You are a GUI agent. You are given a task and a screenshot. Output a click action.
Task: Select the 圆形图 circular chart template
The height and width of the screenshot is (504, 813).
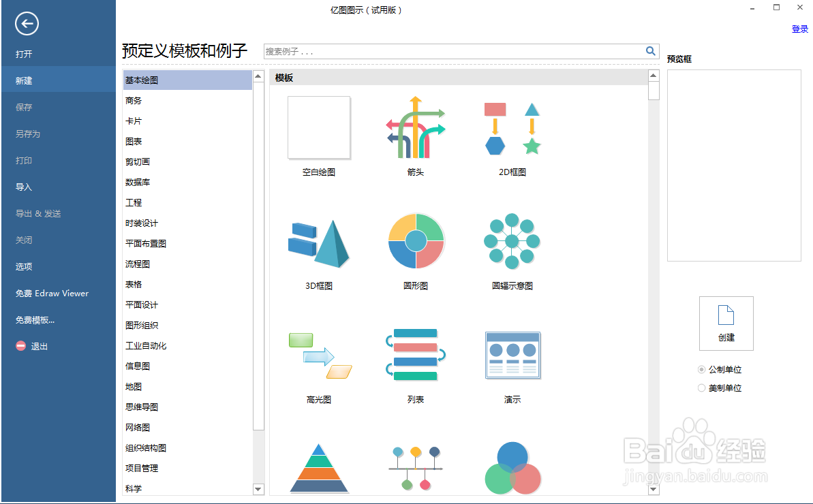[x=416, y=241]
